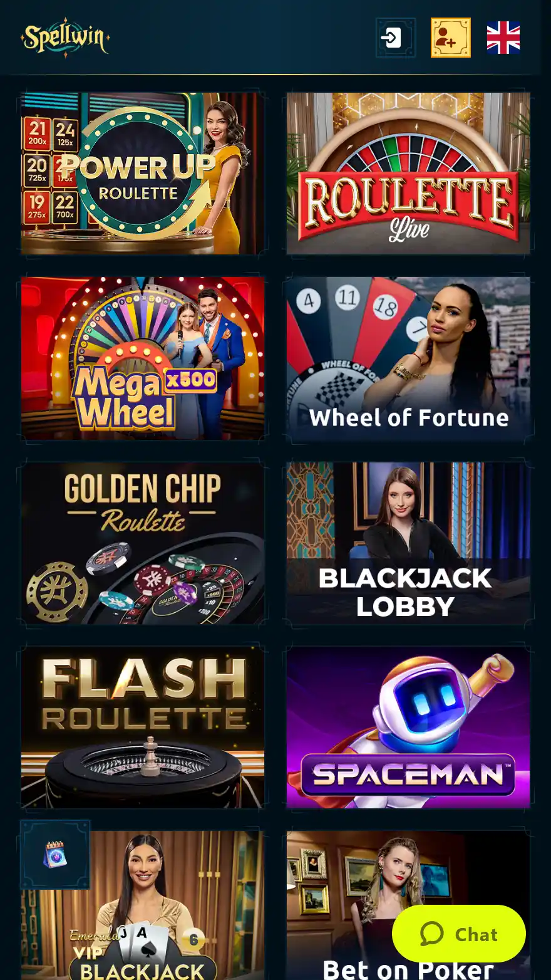Screen dimensions: 551x980
Task: Open language selector UK flag
Action: point(503,38)
